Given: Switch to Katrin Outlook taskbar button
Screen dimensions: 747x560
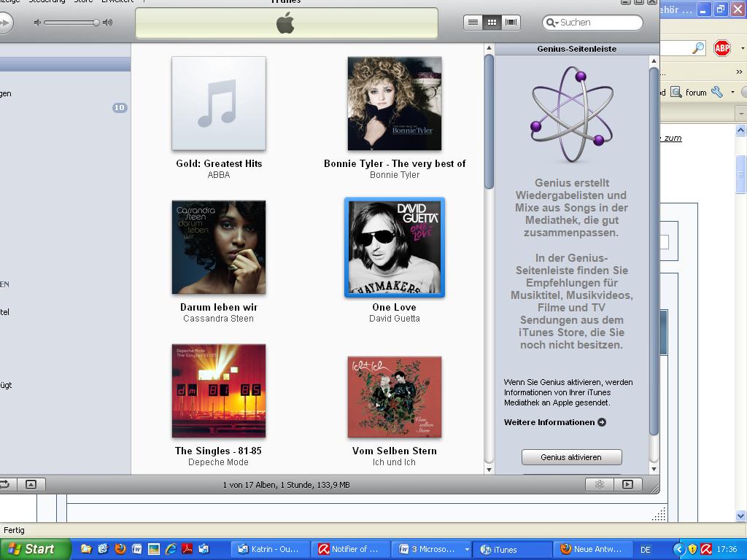Looking at the screenshot, I should tap(270, 549).
